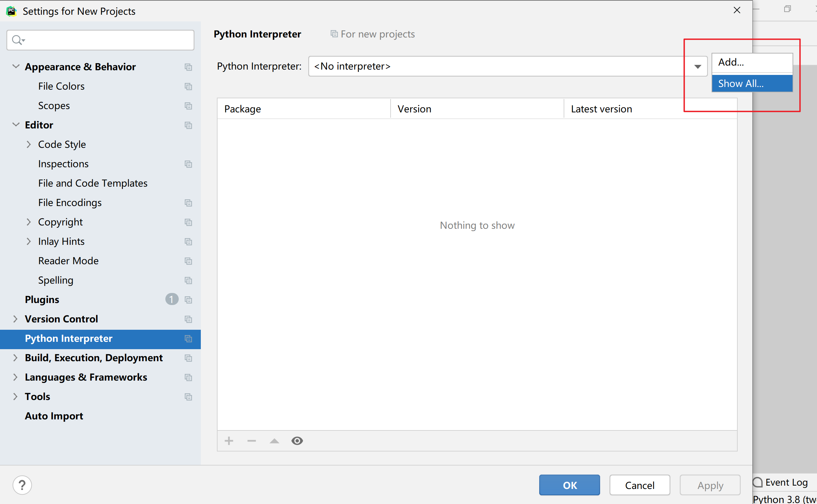
Task: Expand the Code Style node
Action: (x=29, y=144)
